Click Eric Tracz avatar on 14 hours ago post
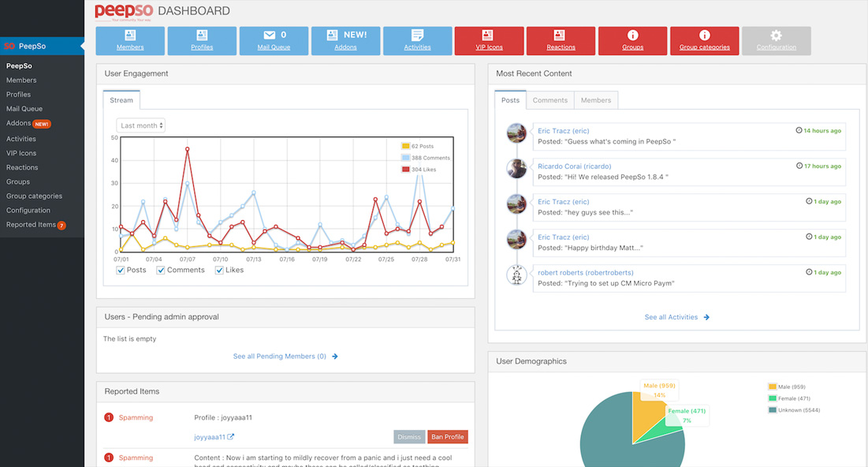 coord(517,133)
